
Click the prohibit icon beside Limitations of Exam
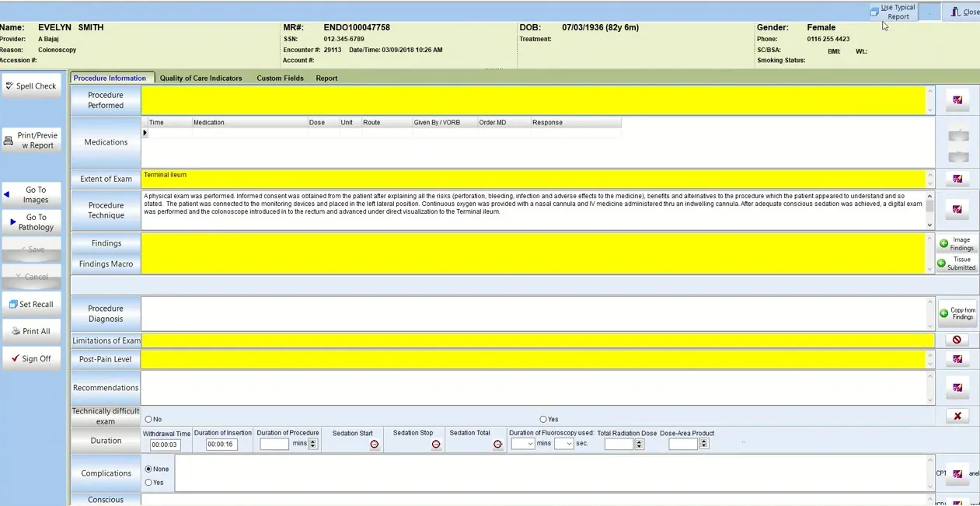(x=957, y=340)
